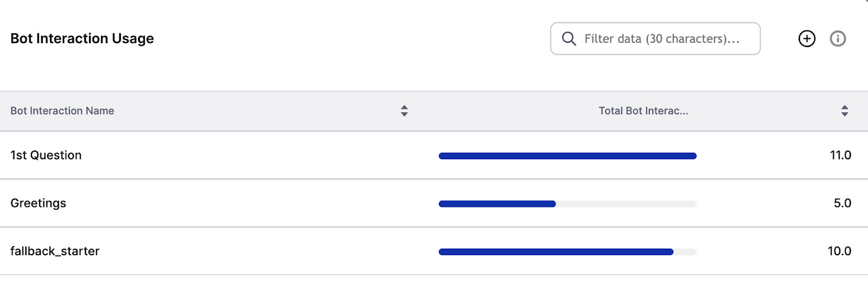This screenshot has height=299, width=868.
Task: Click the 1st Question usage bar
Action: 567,156
